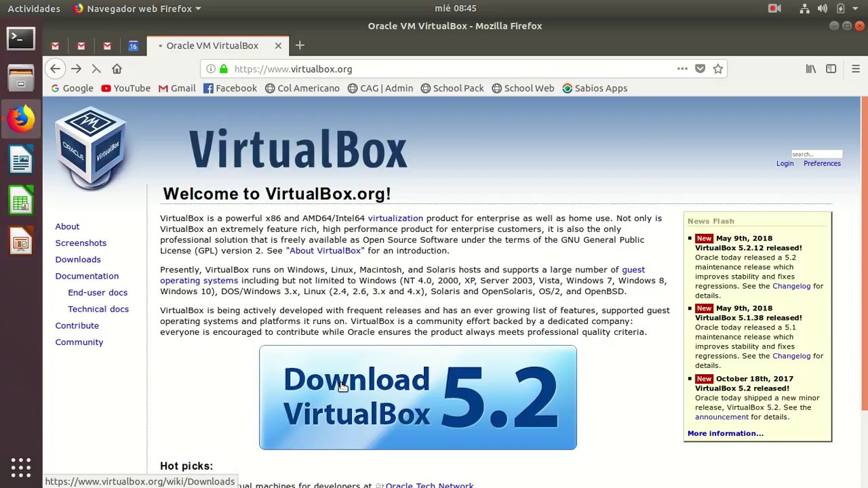
Task: Follow the virtualization link
Action: pos(395,218)
